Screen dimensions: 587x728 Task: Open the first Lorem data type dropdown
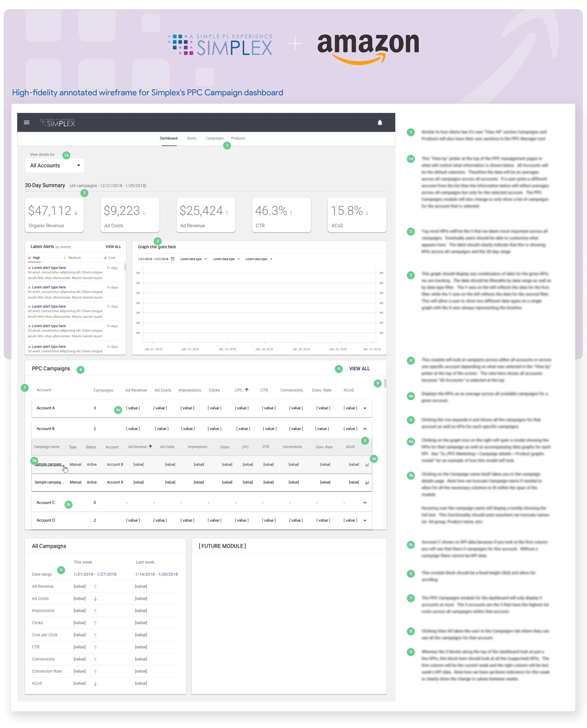pos(193,259)
